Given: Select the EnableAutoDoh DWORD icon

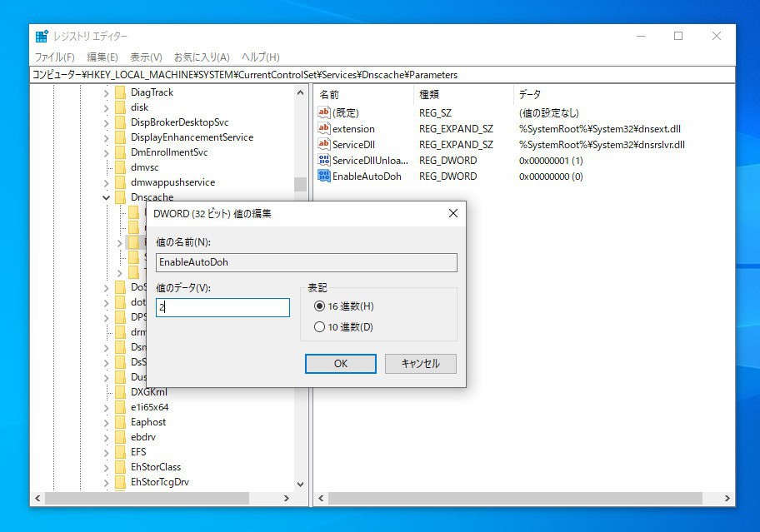Looking at the screenshot, I should [324, 177].
